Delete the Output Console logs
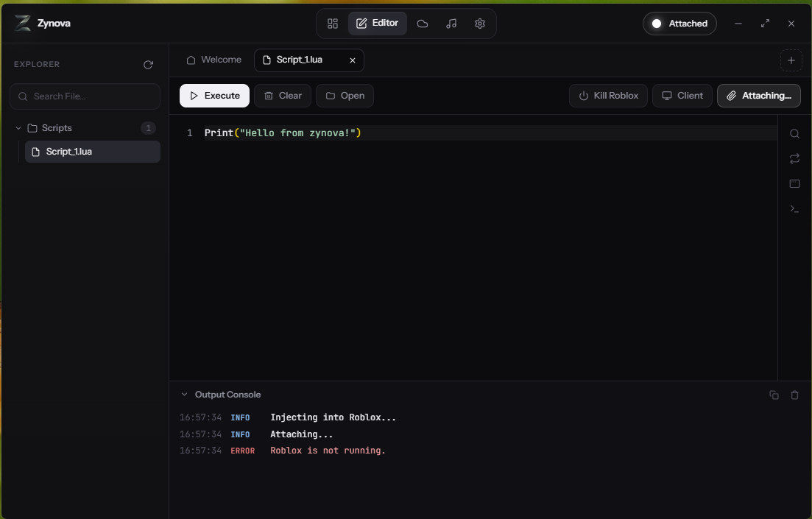 (x=794, y=395)
